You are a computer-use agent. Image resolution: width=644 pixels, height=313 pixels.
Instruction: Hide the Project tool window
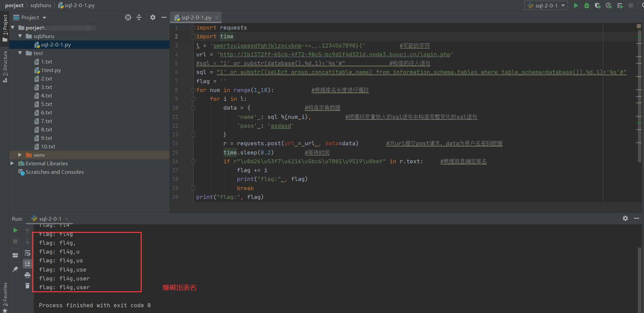[164, 17]
